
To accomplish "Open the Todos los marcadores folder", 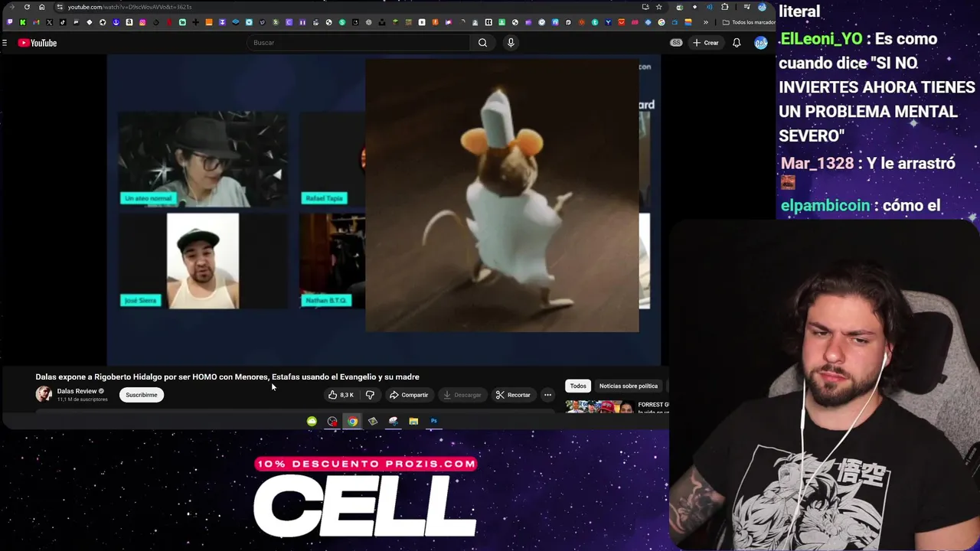I will click(x=749, y=22).
